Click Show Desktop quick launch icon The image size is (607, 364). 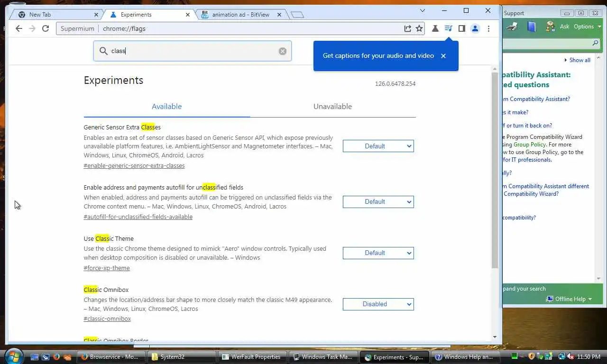tap(35, 357)
